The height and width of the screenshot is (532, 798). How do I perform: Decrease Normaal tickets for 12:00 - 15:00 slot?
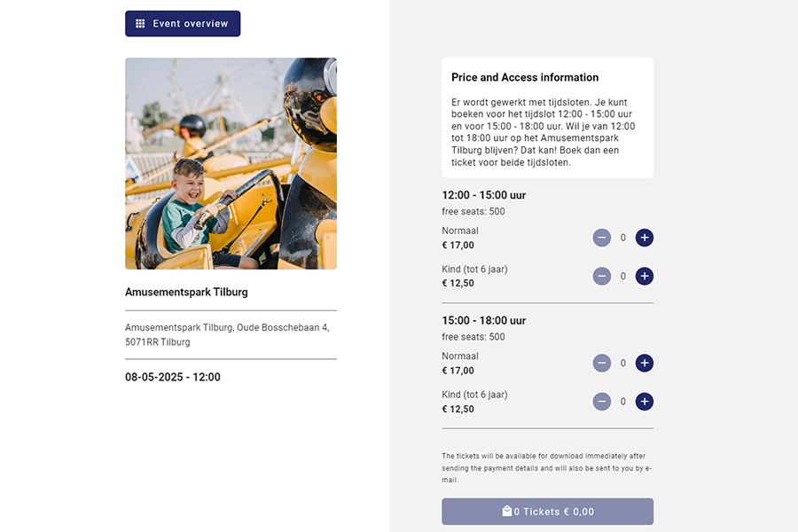[602, 238]
